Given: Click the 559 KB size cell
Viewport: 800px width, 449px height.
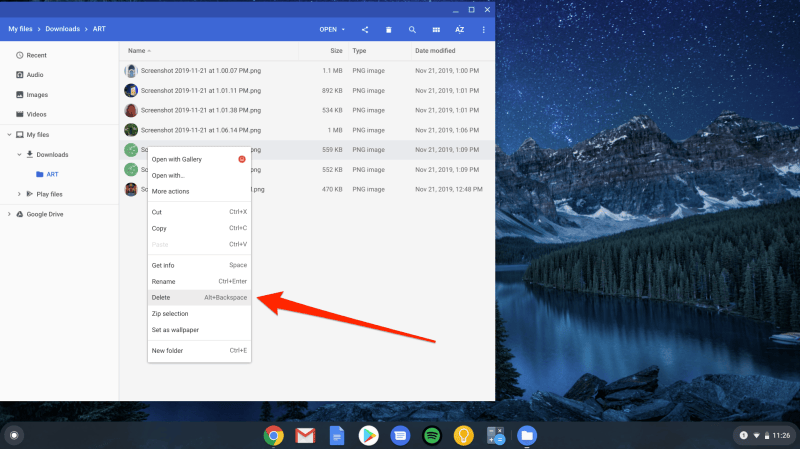Looking at the screenshot, I should click(x=332, y=149).
